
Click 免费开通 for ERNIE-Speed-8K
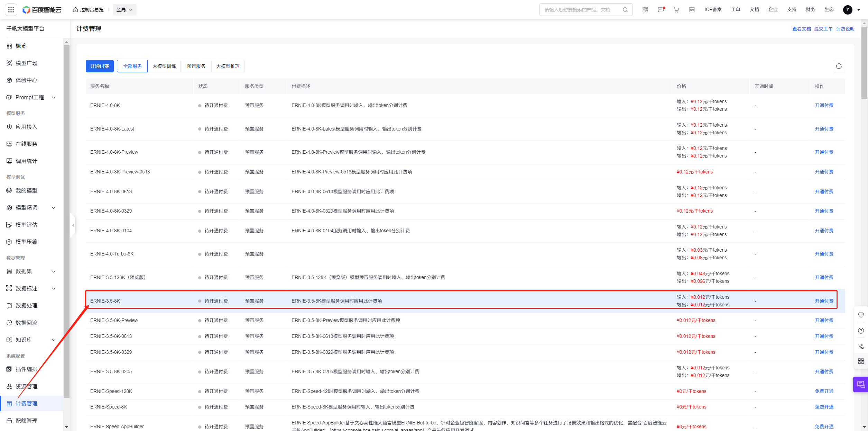[824, 407]
